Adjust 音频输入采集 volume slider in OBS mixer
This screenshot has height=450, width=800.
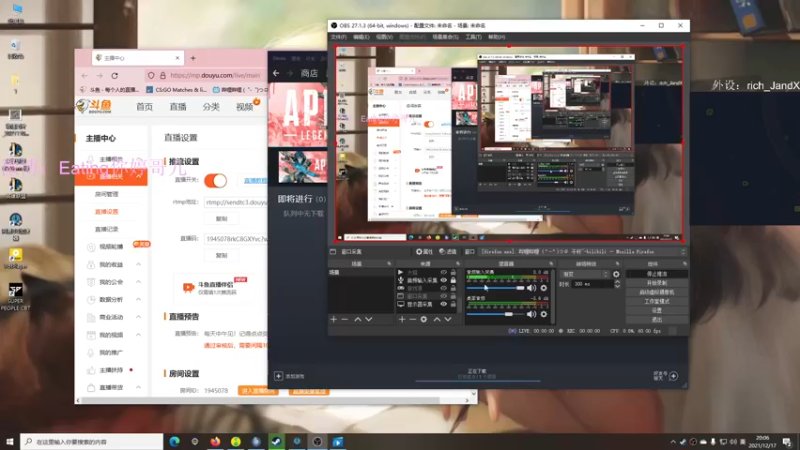[x=495, y=288]
